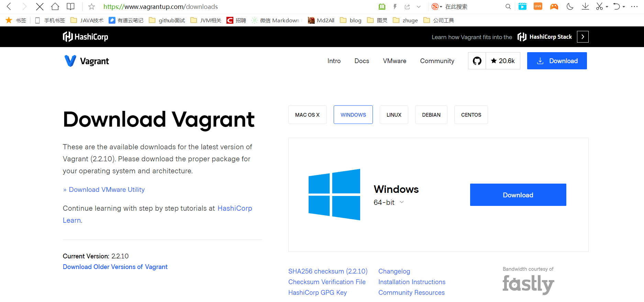The image size is (644, 302).
Task: Click the magnifier search icon
Action: (x=508, y=7)
